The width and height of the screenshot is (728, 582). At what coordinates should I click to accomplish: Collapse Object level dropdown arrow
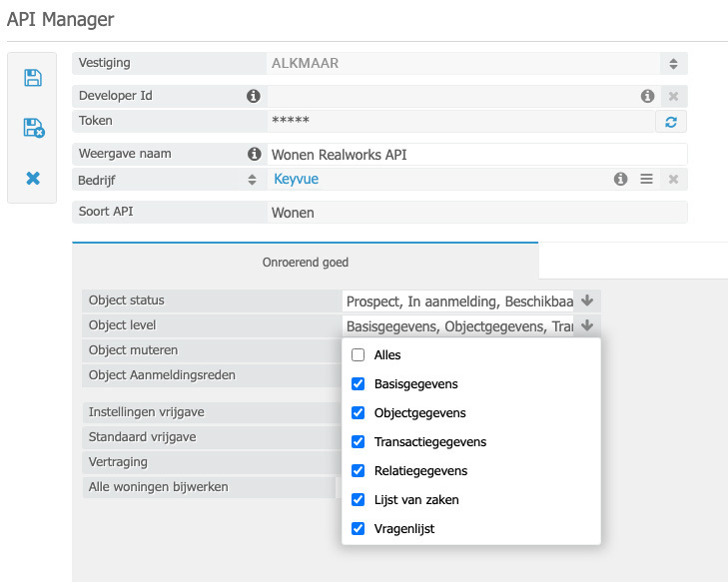587,325
